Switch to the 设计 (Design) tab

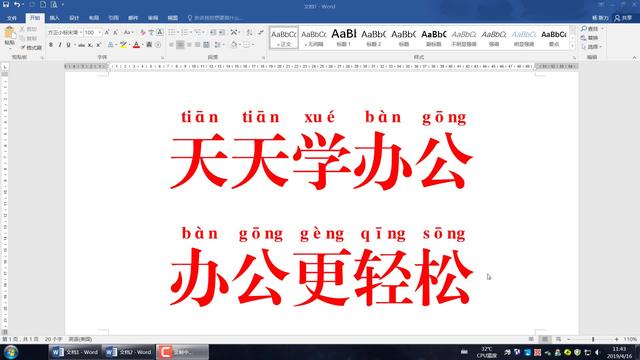[x=74, y=18]
